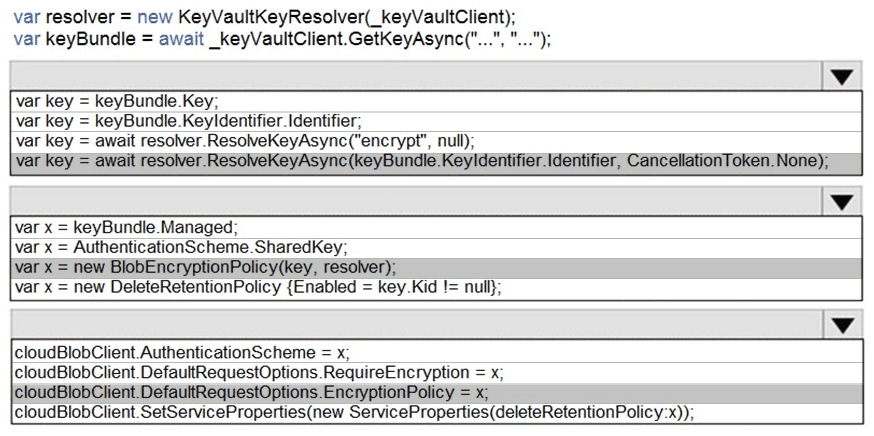Pick the DefaultRequestOptions.EncryptionPolicy option
This screenshot has height=436, width=874.
[251, 392]
